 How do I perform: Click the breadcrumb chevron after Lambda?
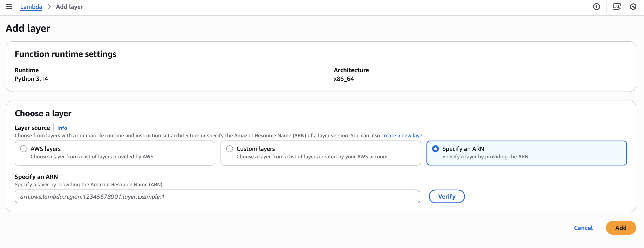[x=49, y=7]
